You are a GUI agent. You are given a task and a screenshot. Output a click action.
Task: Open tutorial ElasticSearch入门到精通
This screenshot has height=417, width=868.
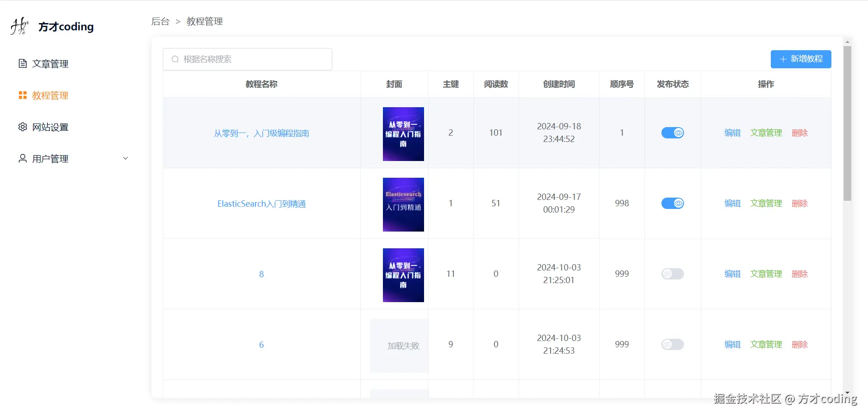point(261,204)
